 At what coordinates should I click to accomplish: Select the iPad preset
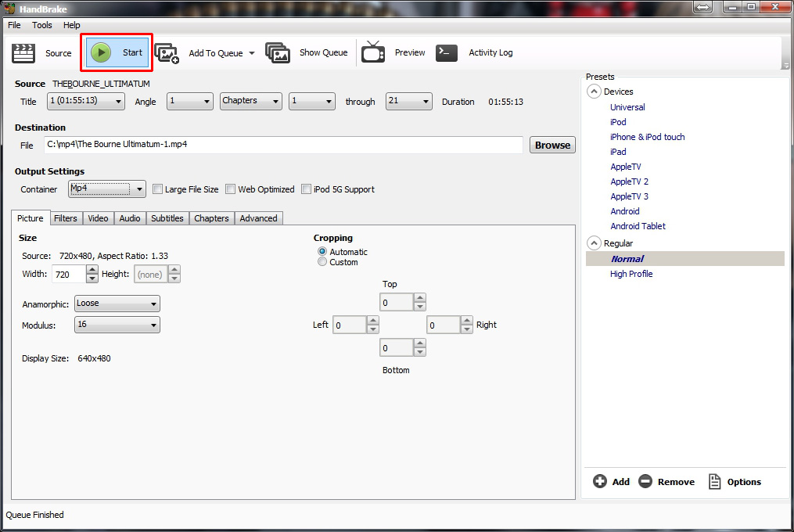[x=618, y=152]
